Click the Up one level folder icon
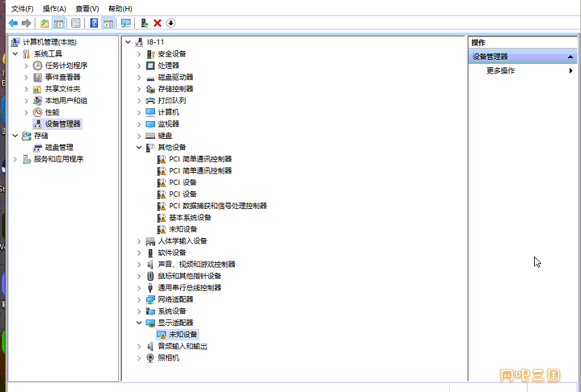The width and height of the screenshot is (581, 392). coord(44,23)
